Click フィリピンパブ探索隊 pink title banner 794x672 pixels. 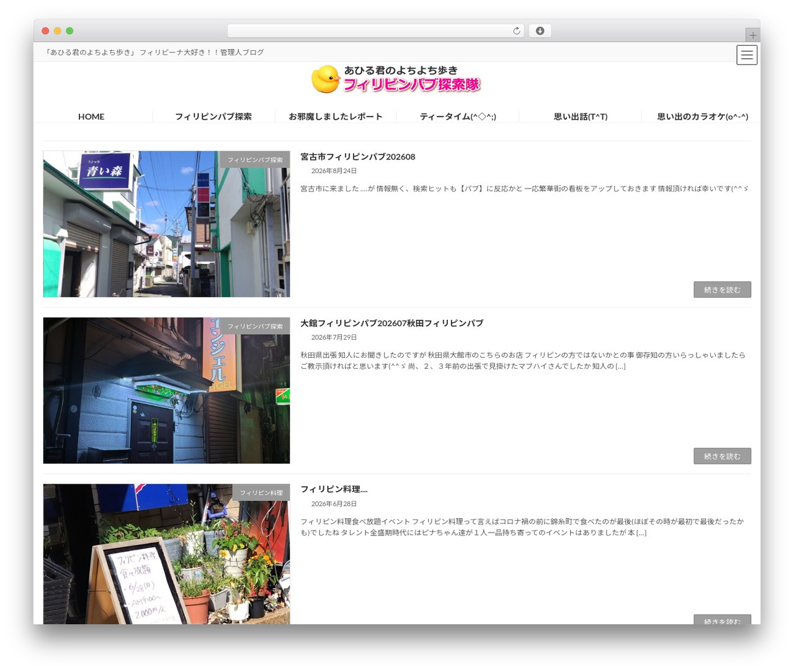[412, 85]
